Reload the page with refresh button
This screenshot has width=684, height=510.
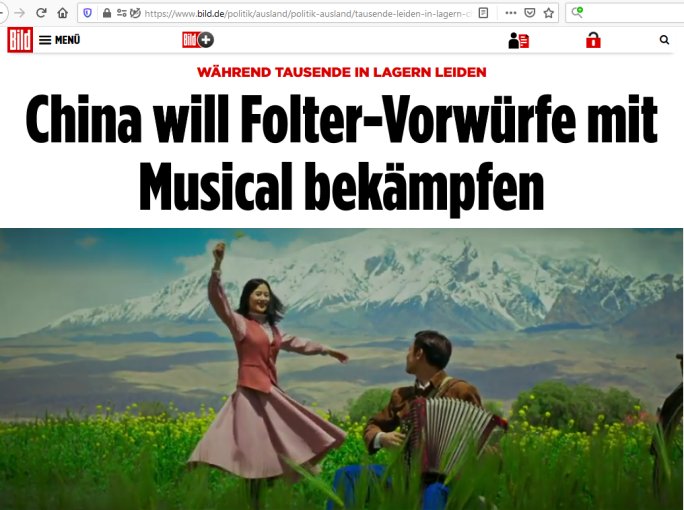[41, 13]
